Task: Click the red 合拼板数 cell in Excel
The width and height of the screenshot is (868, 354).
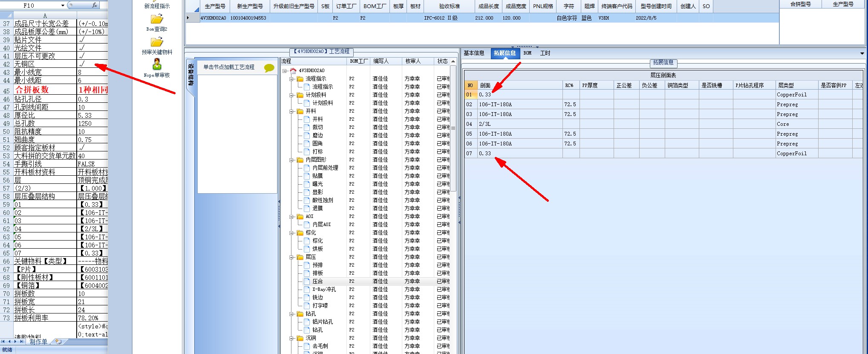Action: (x=45, y=90)
